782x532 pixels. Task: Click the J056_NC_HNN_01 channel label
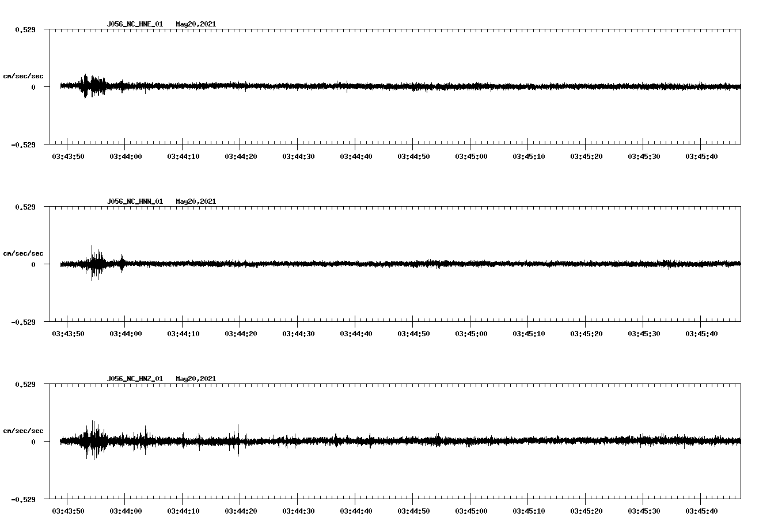[x=134, y=202]
